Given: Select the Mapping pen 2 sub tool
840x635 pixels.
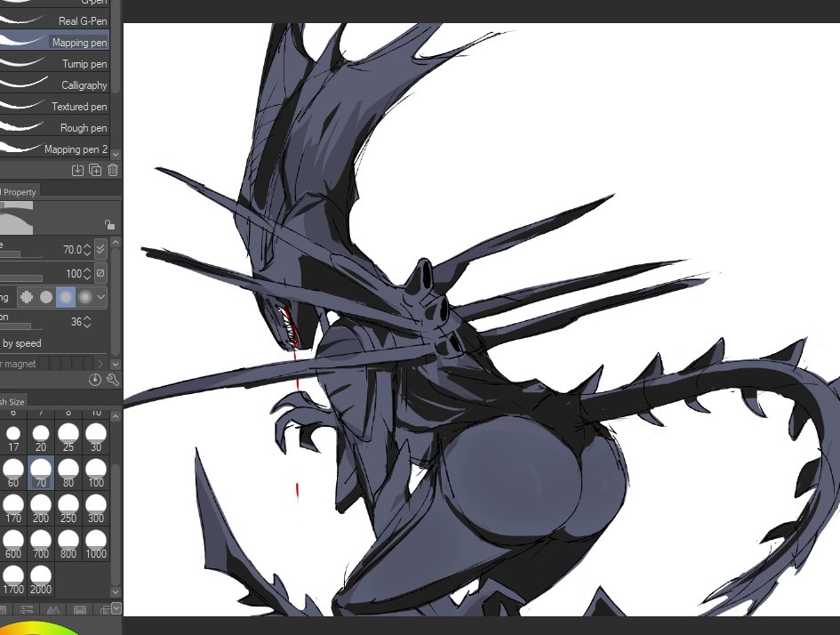Looking at the screenshot, I should [x=54, y=149].
